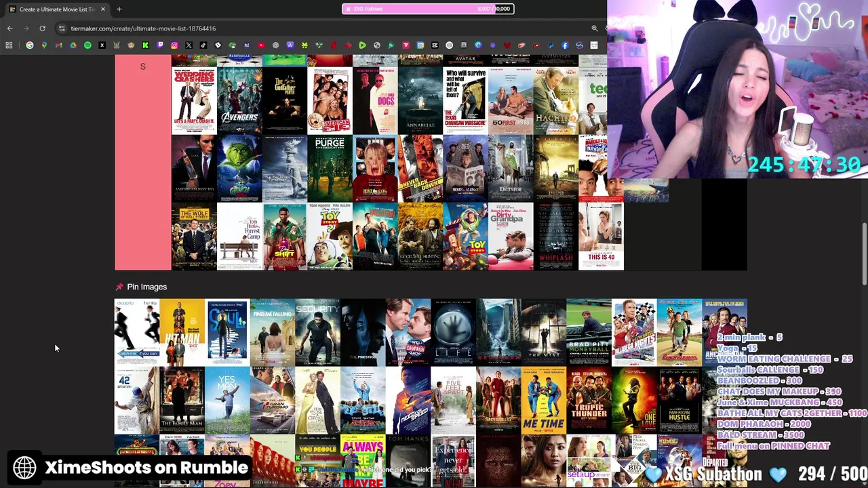The width and height of the screenshot is (868, 488).
Task: Select the Avengers poster
Action: [239, 100]
